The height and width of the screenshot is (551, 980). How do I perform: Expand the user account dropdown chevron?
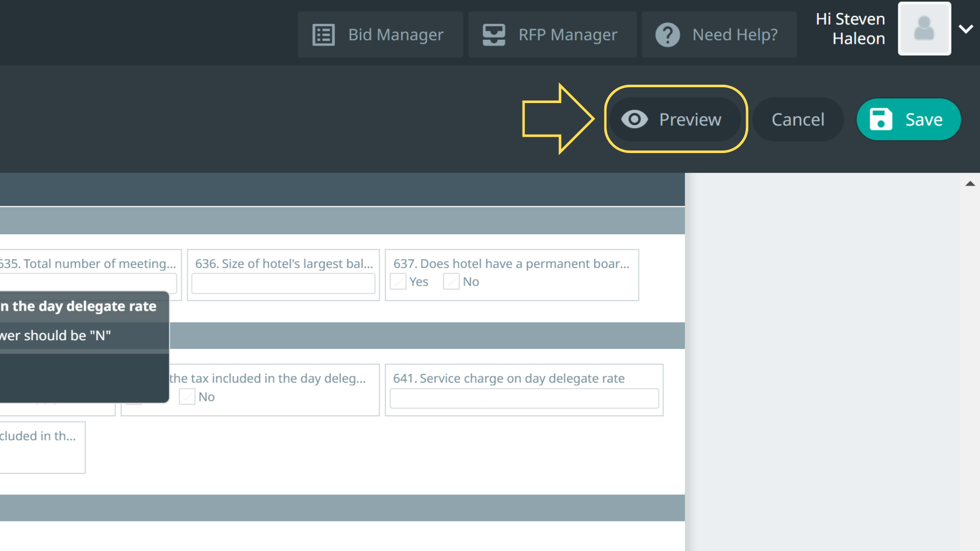tap(966, 29)
